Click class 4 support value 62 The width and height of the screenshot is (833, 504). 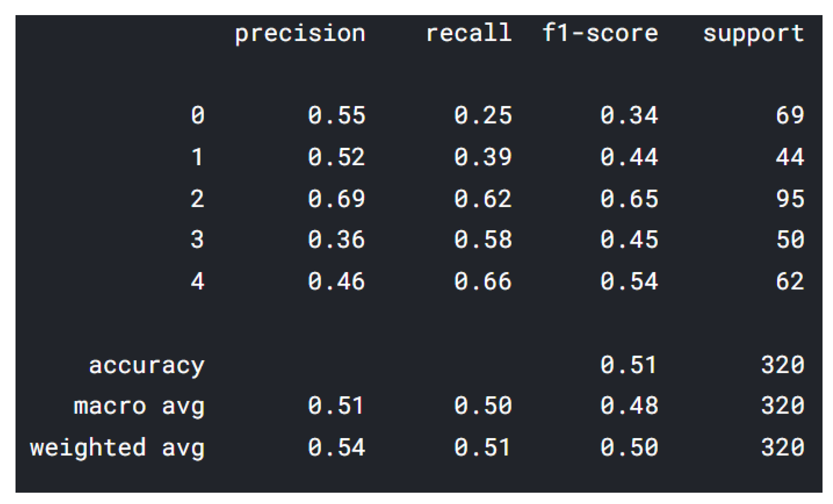(790, 281)
